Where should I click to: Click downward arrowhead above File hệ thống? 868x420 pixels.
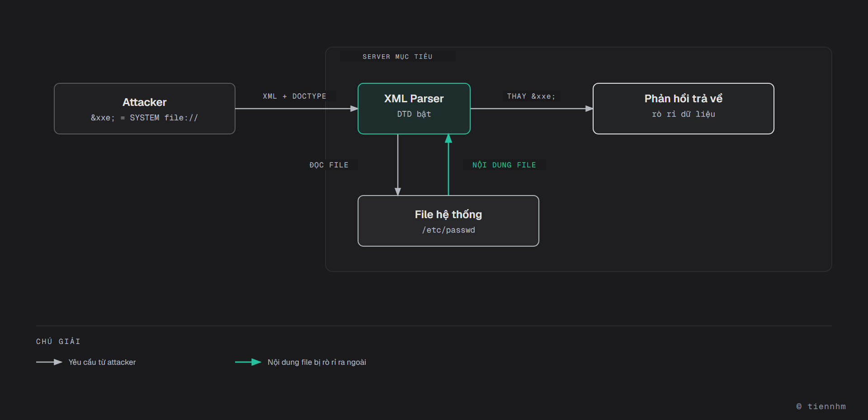(398, 191)
